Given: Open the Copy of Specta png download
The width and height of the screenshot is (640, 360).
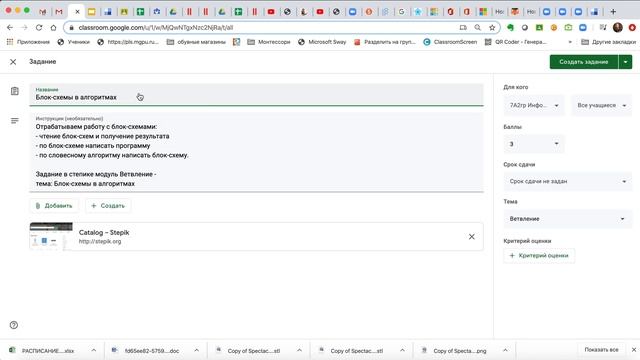Looking at the screenshot, I should (x=454, y=351).
